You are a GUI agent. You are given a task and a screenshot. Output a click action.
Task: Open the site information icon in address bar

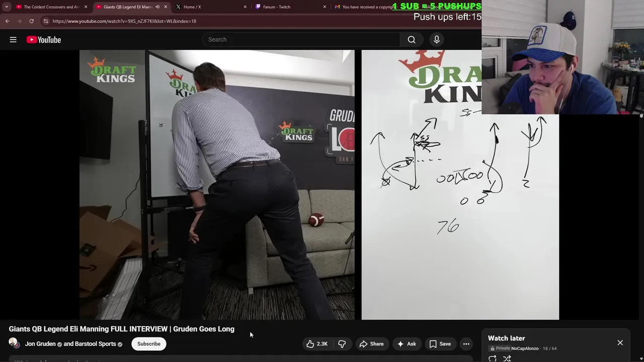click(46, 21)
